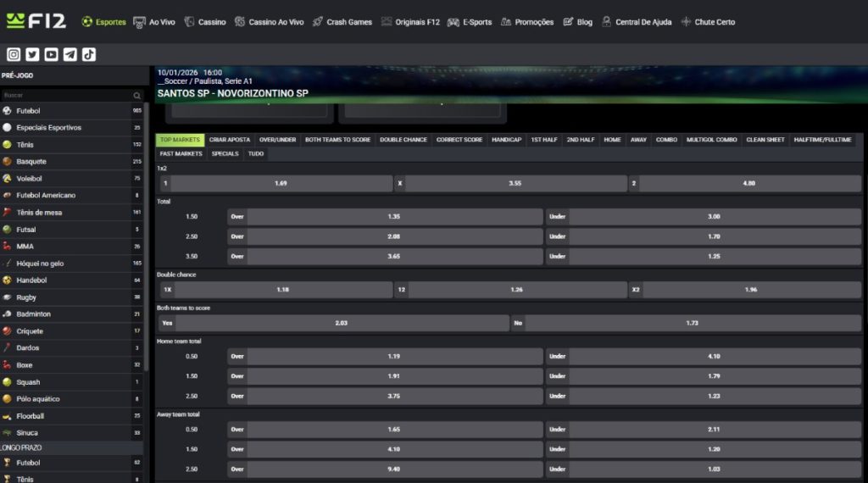Bet on away win at 4.80
This screenshot has width=868, height=483.
coord(745,183)
